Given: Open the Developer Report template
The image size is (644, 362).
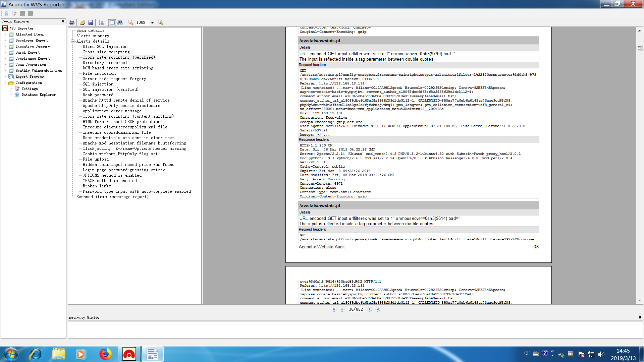Looking at the screenshot, I should tap(32, 40).
